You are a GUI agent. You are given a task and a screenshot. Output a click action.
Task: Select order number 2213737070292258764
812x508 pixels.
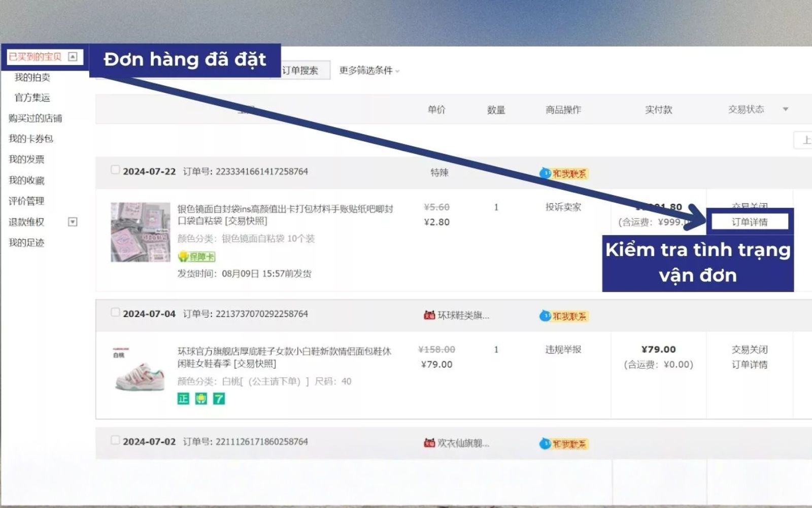pyautogui.click(x=262, y=313)
